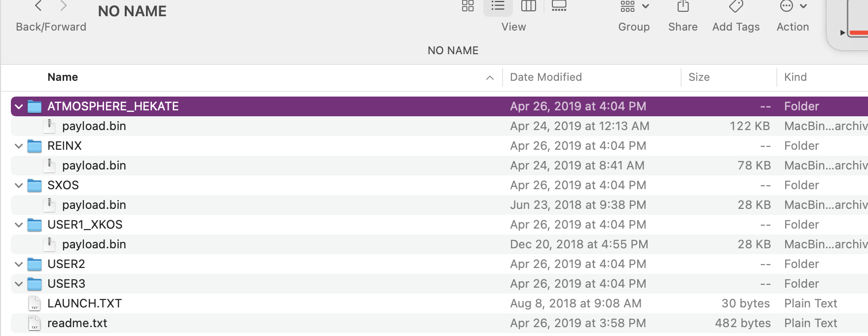Click date Apr 26, 2019 at 3:58 PM

(x=578, y=323)
